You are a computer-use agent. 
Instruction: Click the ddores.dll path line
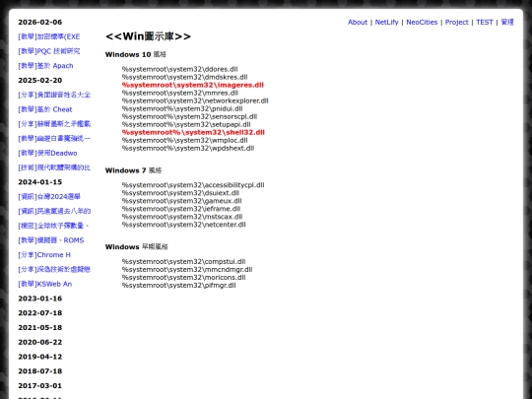click(180, 69)
